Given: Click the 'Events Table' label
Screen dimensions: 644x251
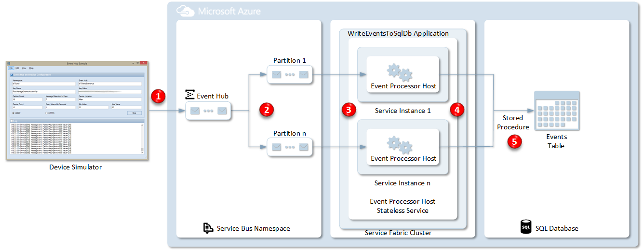Looking at the screenshot, I should (557, 141).
